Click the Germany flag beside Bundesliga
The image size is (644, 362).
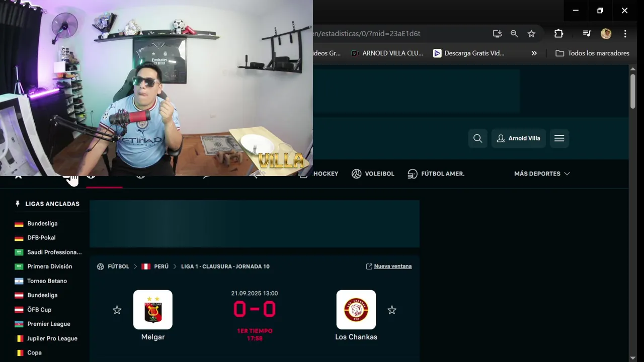pos(19,224)
